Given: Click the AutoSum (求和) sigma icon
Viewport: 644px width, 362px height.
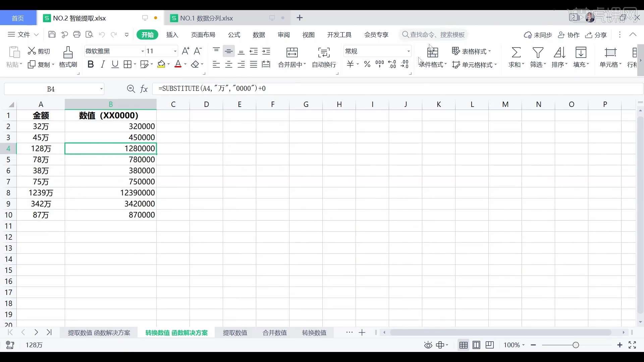Looking at the screenshot, I should tap(516, 53).
